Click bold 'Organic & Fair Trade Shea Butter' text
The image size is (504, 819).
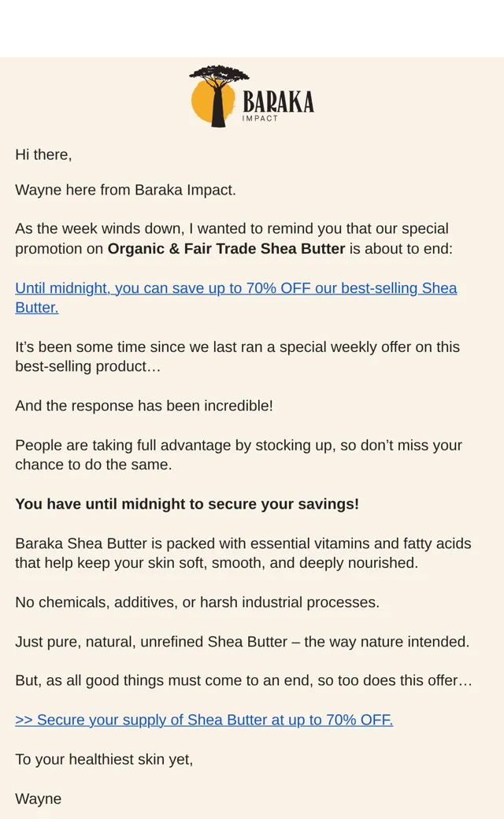point(226,249)
